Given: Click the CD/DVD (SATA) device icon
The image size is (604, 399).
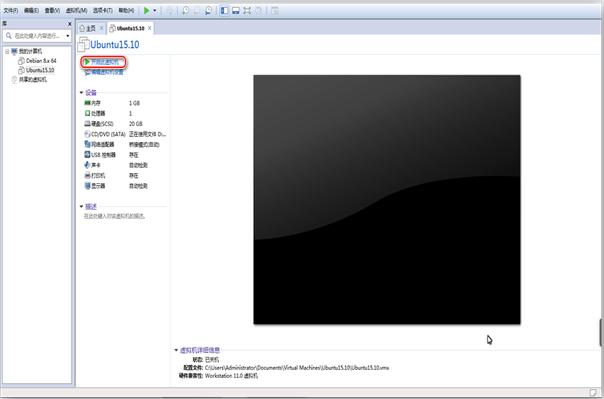Looking at the screenshot, I should pos(87,134).
